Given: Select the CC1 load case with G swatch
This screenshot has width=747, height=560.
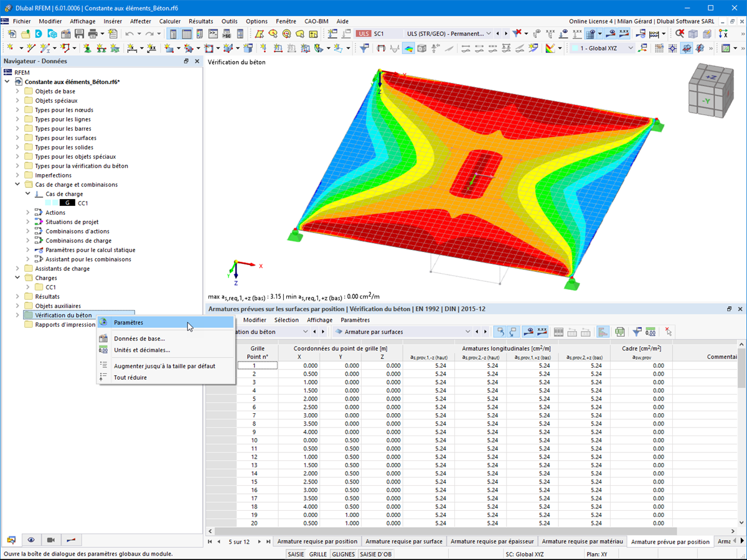Looking at the screenshot, I should click(83, 203).
